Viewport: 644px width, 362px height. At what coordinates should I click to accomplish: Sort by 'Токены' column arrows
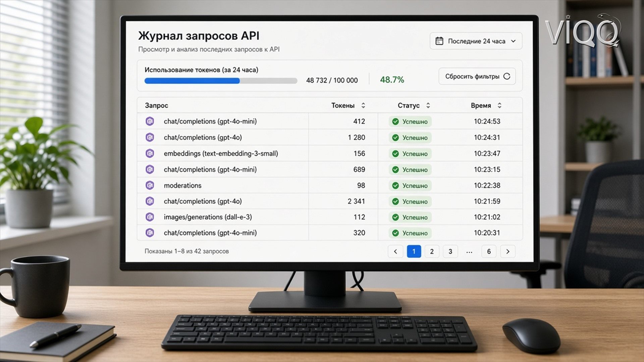pyautogui.click(x=363, y=106)
